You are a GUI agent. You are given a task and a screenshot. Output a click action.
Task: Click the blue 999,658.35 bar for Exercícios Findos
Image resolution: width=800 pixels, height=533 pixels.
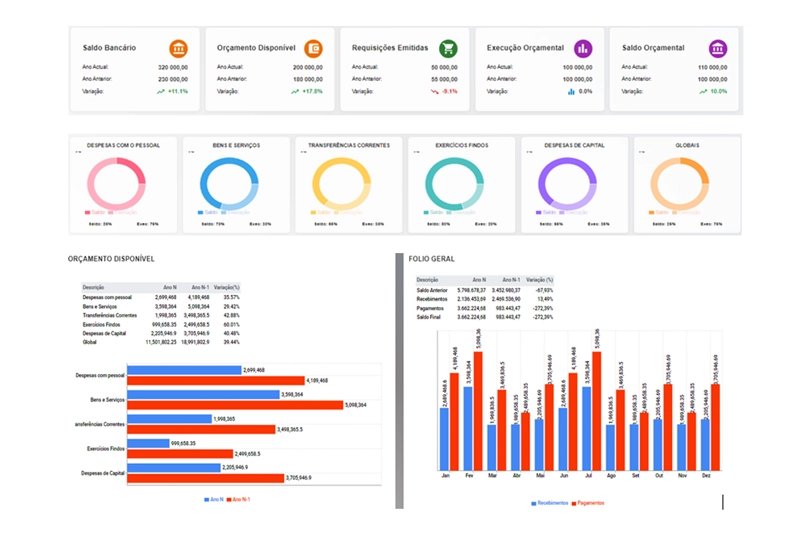pyautogui.click(x=148, y=443)
